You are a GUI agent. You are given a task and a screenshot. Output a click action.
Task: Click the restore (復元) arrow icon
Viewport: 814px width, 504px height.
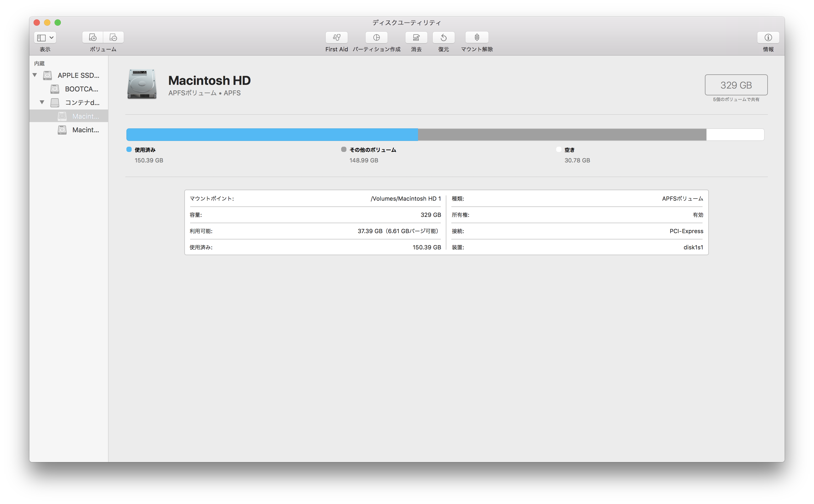(x=443, y=37)
